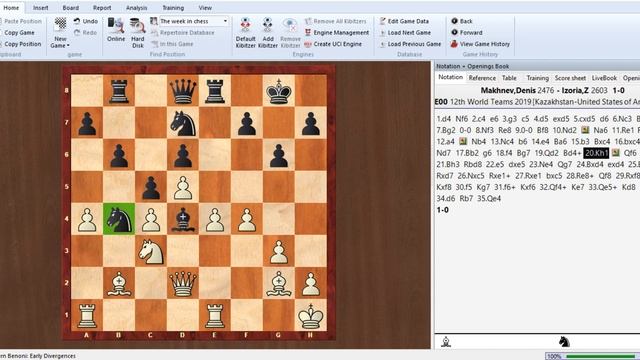The height and width of the screenshot is (360, 640).
Task: Switch to the View ribbon tab
Action: point(205,8)
